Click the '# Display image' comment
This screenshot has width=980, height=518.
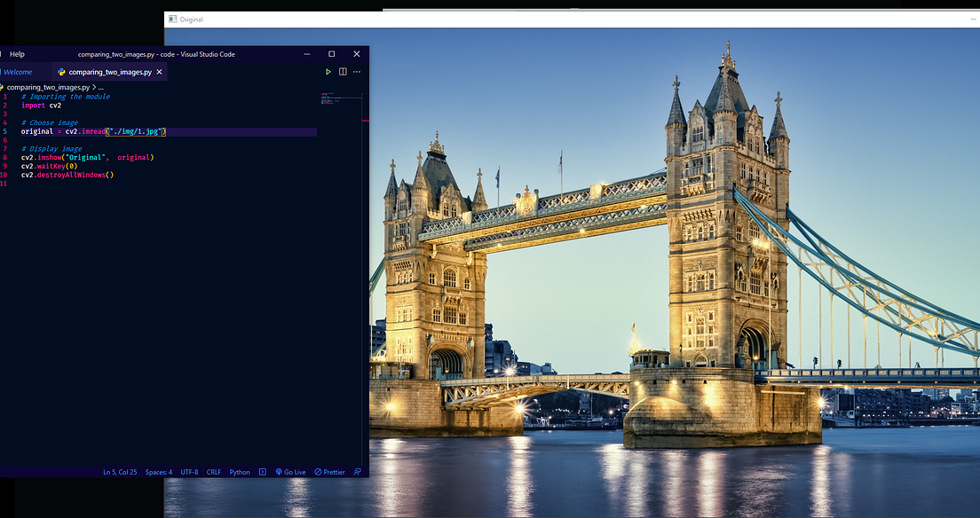coord(51,149)
